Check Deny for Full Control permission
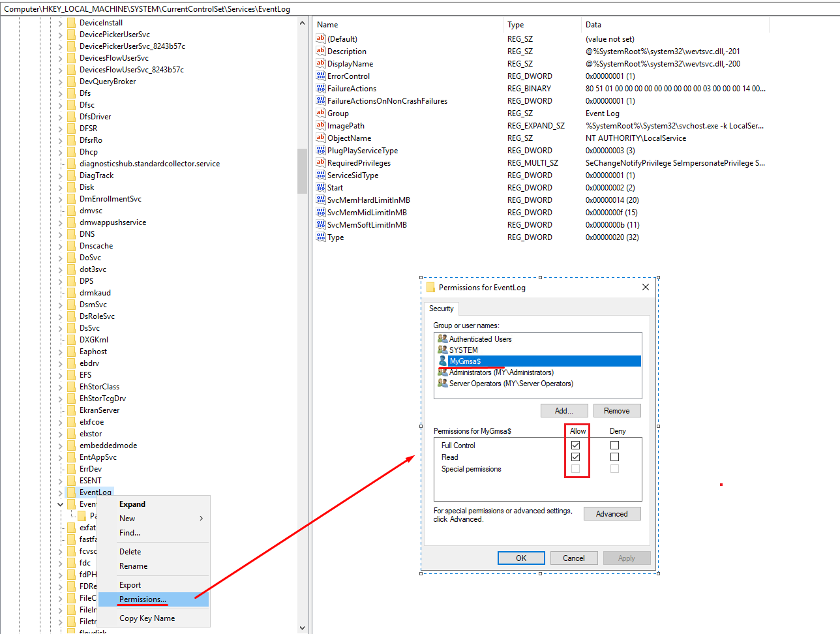This screenshot has width=840, height=634. click(x=614, y=445)
